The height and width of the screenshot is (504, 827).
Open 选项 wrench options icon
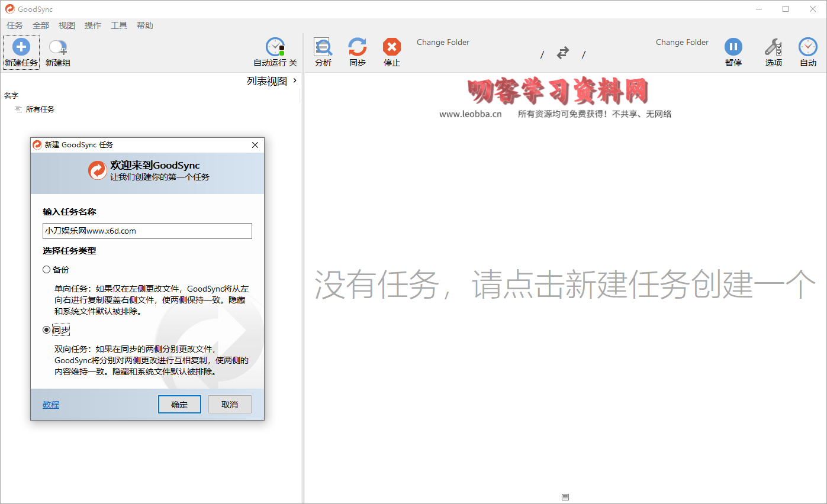[x=773, y=47]
